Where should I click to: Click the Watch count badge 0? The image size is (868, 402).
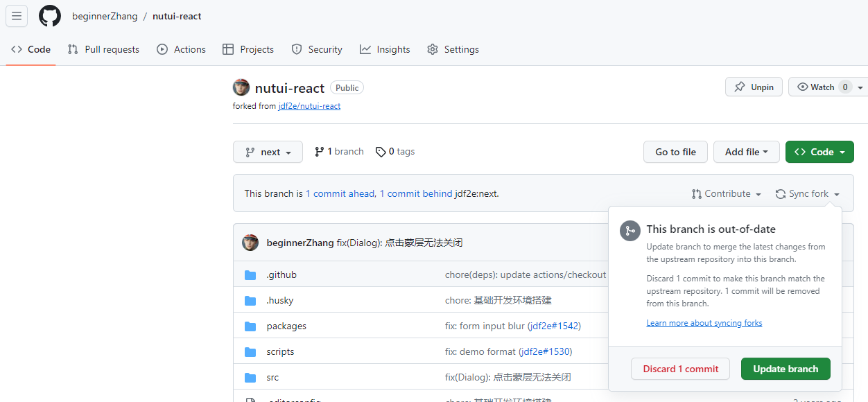click(844, 87)
